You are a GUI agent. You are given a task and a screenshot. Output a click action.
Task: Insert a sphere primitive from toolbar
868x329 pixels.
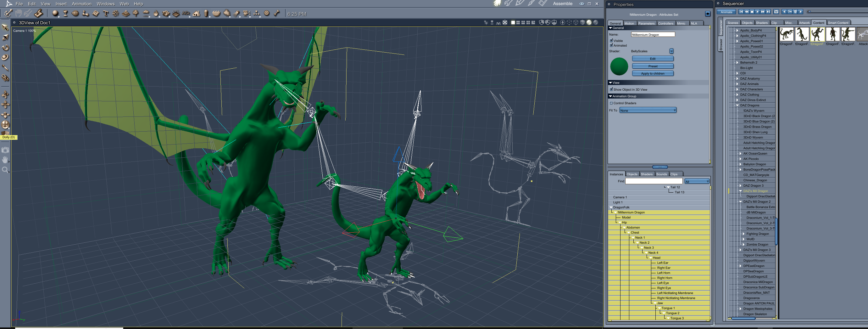pyautogui.click(x=55, y=14)
